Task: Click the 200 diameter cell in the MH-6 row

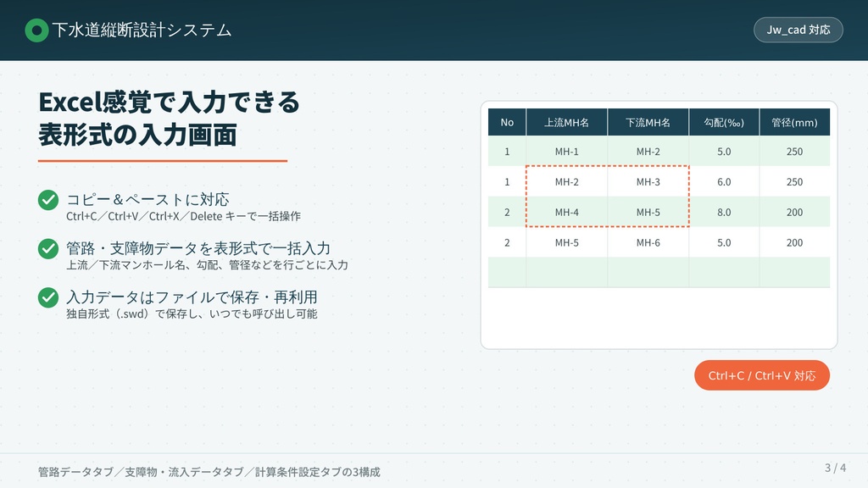Action: [794, 242]
